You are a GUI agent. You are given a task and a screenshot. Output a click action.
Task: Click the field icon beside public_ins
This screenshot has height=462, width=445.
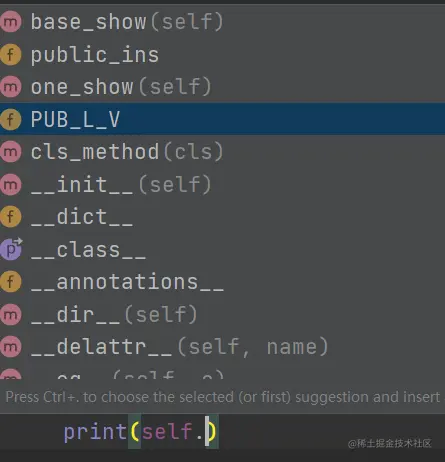coord(11,54)
